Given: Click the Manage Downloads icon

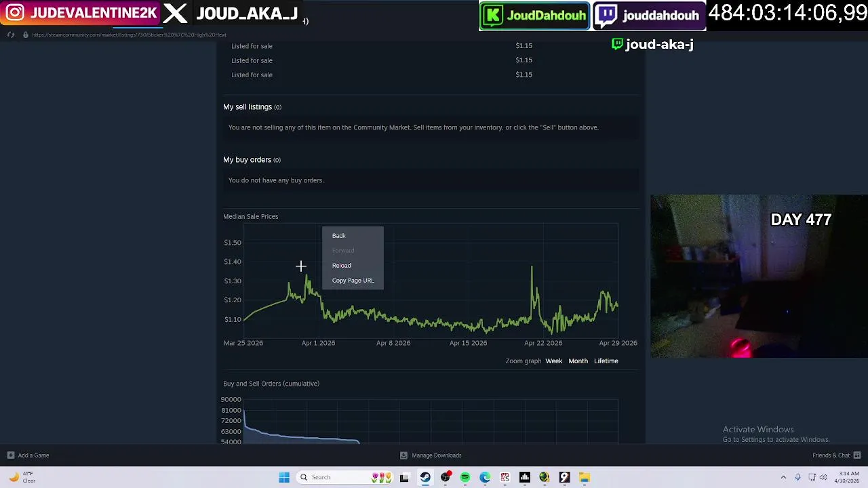Looking at the screenshot, I should click(403, 455).
